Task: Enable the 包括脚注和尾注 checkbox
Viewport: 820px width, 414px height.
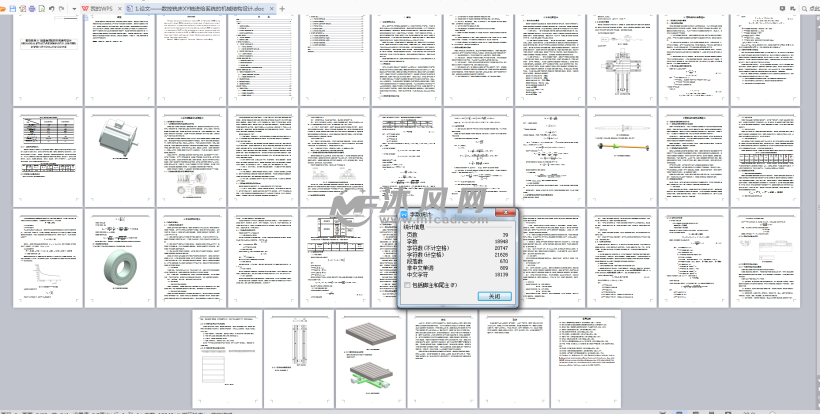Action: coord(406,284)
